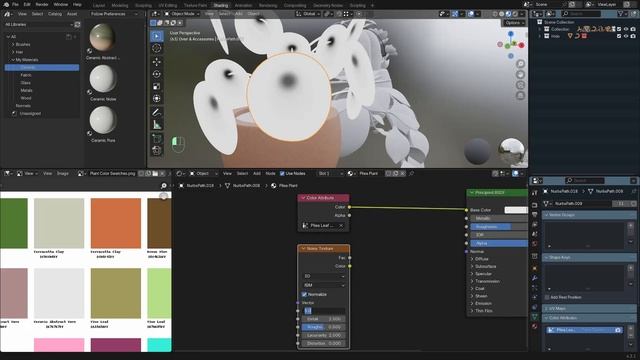
Task: Open the 3D dimensions dropdown on Noise Texture
Action: click(324, 276)
